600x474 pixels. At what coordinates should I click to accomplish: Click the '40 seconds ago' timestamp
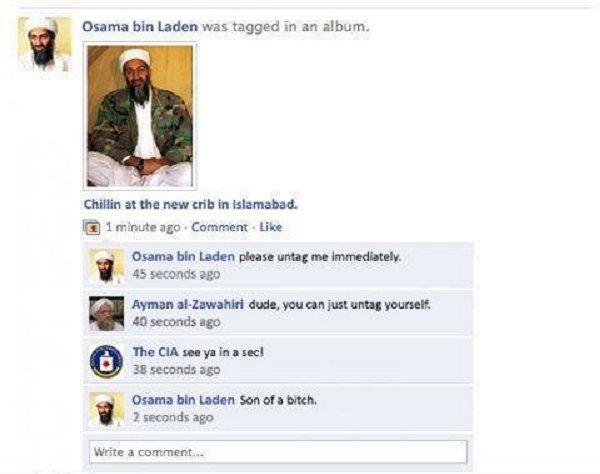tap(176, 322)
